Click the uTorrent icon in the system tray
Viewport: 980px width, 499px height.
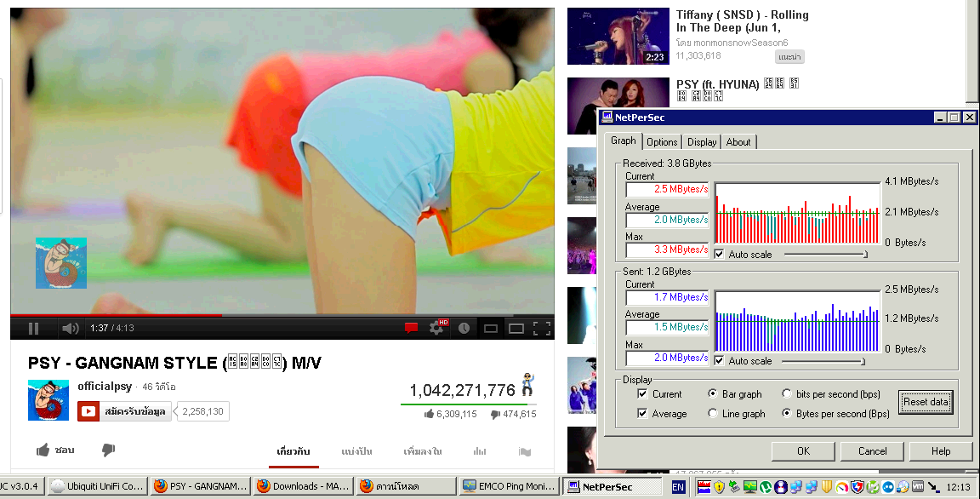pyautogui.click(x=766, y=487)
